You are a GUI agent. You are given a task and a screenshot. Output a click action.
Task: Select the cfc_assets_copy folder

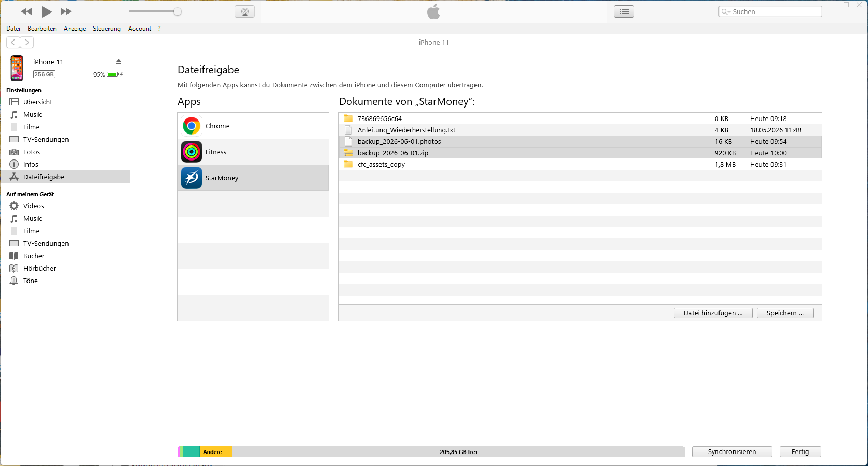(x=580, y=164)
